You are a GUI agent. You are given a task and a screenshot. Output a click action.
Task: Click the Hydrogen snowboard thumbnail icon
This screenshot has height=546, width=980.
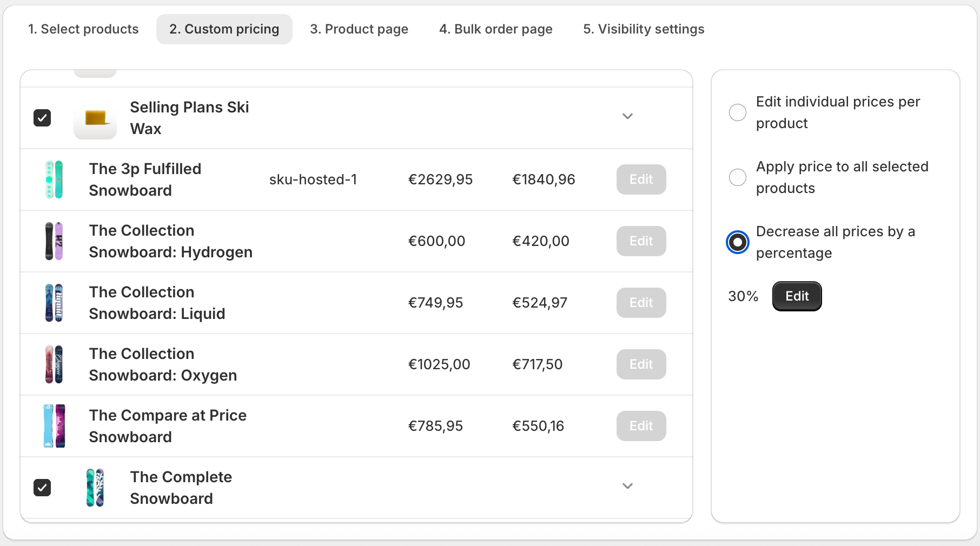[54, 241]
